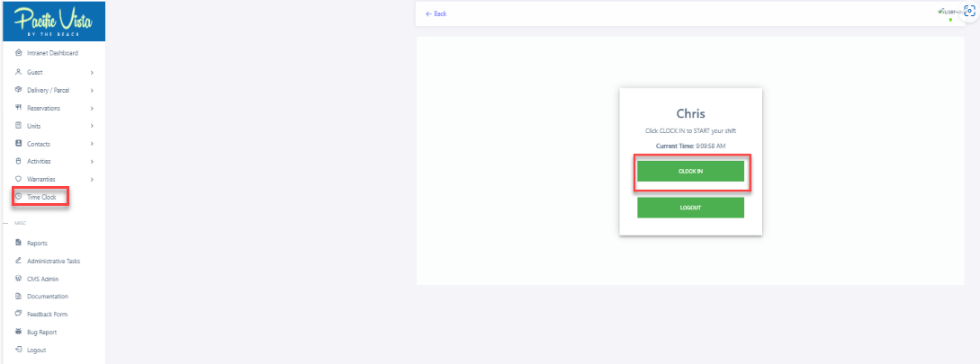Click the Pacific Vista logo
The width and height of the screenshot is (980, 364).
53,21
